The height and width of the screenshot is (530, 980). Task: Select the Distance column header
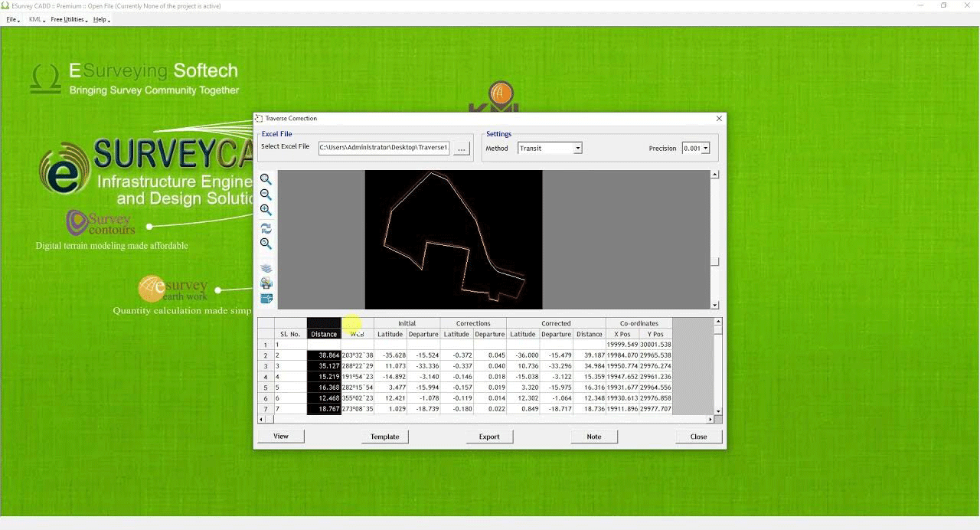324,334
